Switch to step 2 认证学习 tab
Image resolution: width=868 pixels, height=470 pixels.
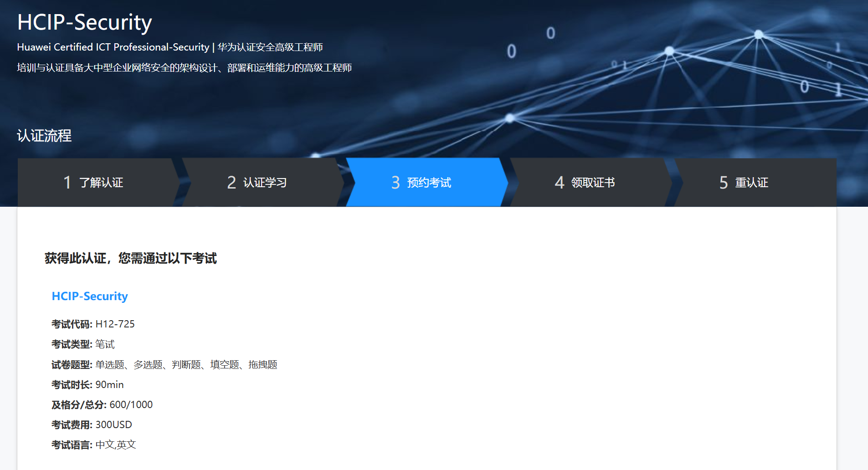[262, 182]
